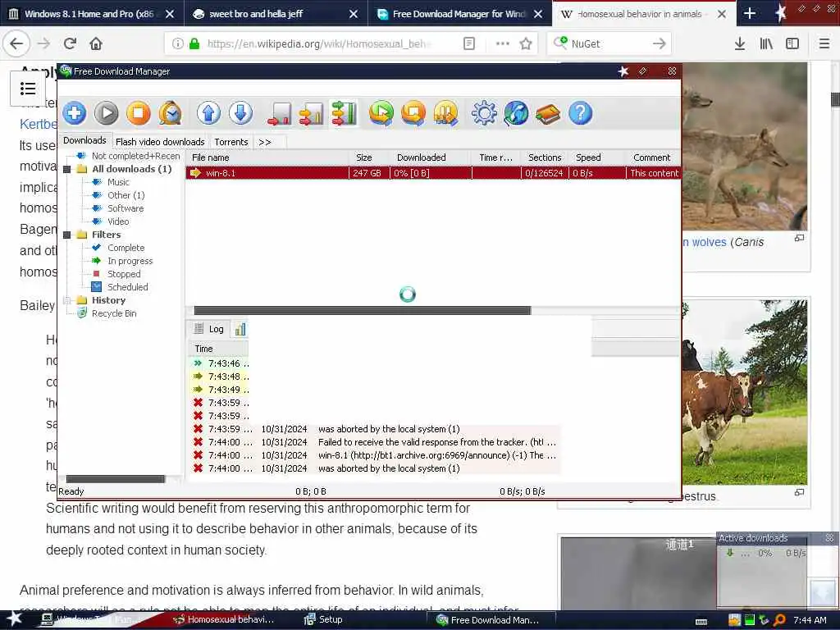Click the horizontal scrollbar below the group tree
The height and width of the screenshot is (630, 840).
[x=116, y=479]
